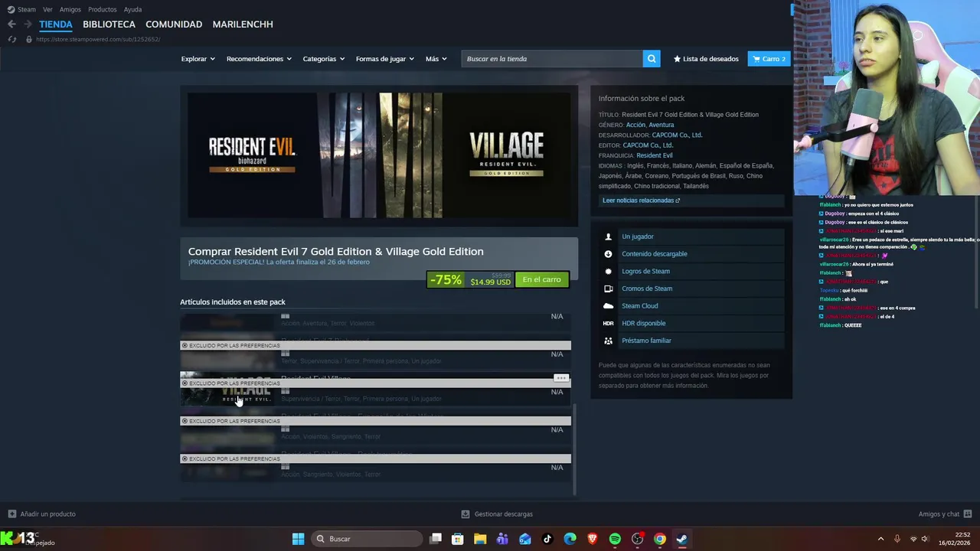The height and width of the screenshot is (551, 980).
Task: Click the volume icon in system tray
Action: coord(925,539)
